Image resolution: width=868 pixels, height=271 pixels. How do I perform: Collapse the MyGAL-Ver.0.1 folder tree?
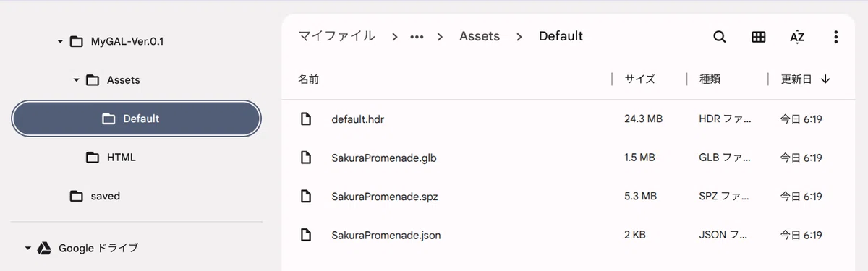pos(60,41)
